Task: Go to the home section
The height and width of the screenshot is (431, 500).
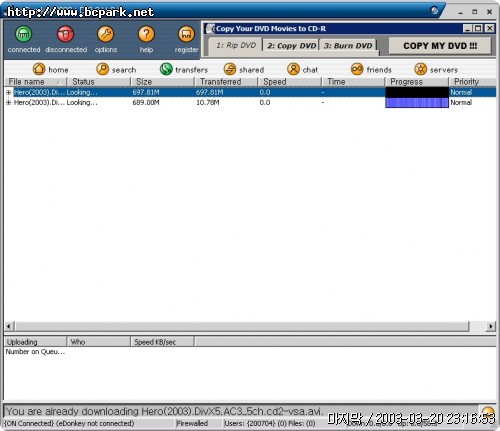Action: click(51, 69)
